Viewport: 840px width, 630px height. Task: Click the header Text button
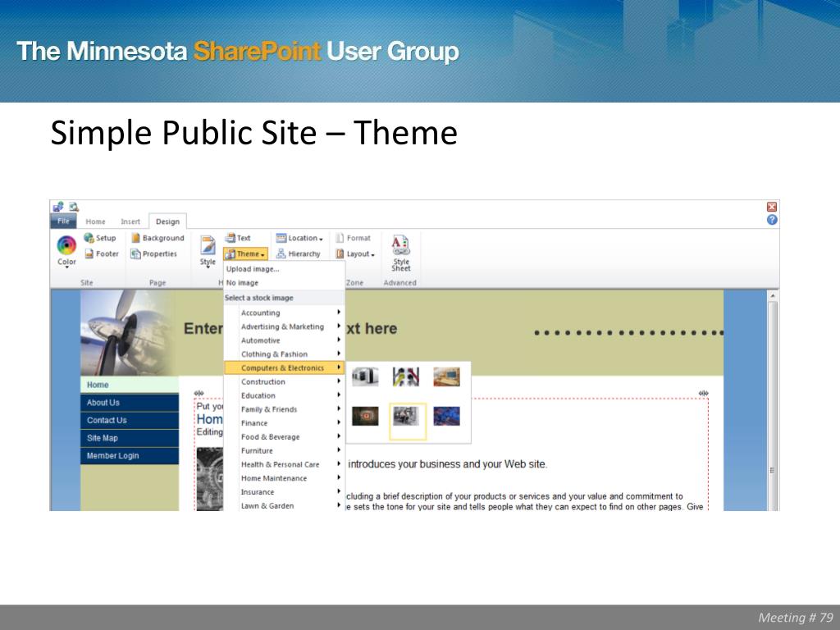tap(238, 238)
